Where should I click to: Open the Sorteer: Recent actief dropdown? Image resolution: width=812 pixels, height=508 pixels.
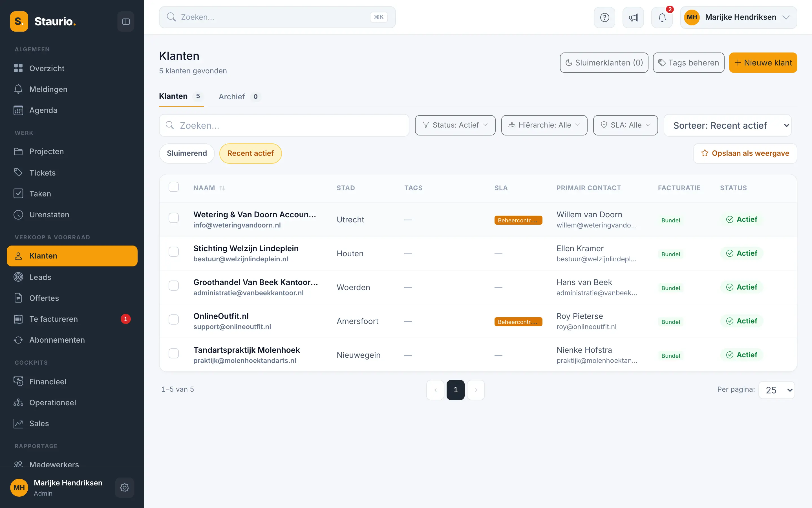(727, 125)
